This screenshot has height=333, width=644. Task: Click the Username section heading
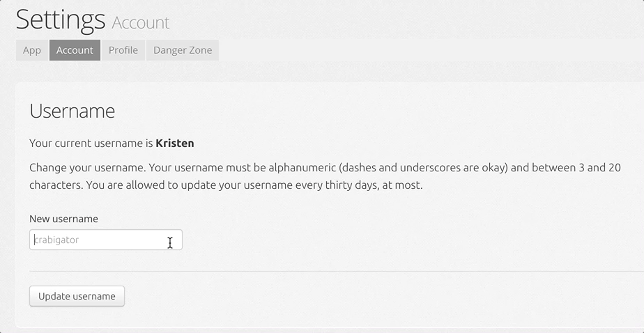tap(72, 111)
